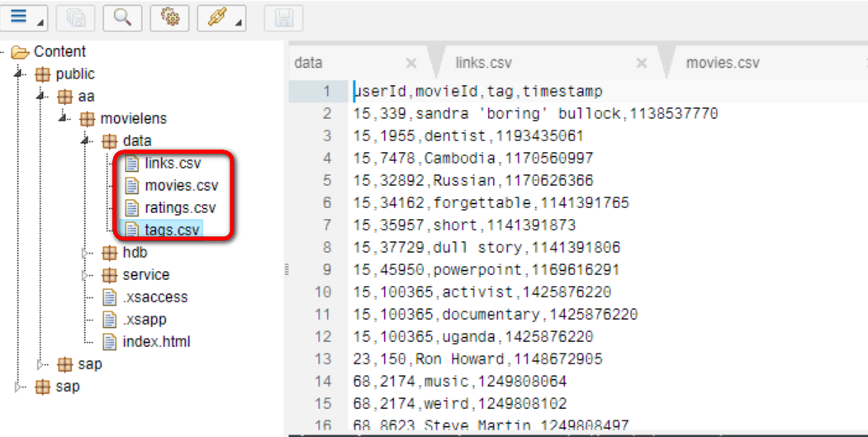Click the index.html file icon
Image resolution: width=868 pixels, height=437 pixels.
pyautogui.click(x=110, y=342)
